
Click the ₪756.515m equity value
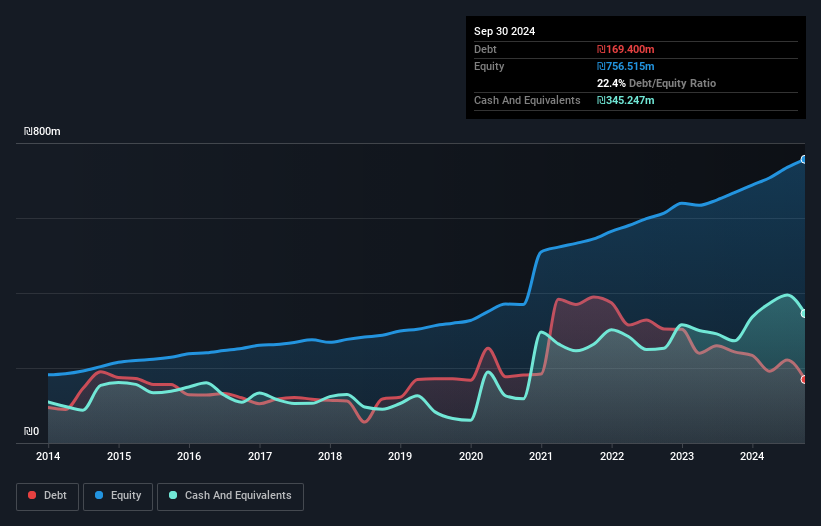coord(626,66)
